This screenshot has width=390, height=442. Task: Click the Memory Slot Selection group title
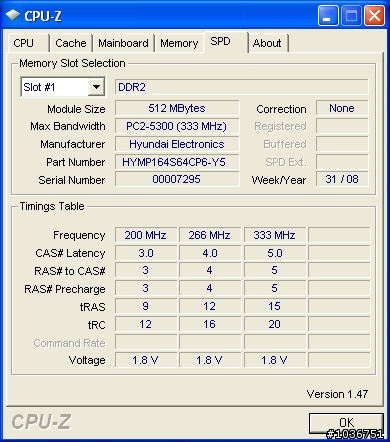[72, 63]
